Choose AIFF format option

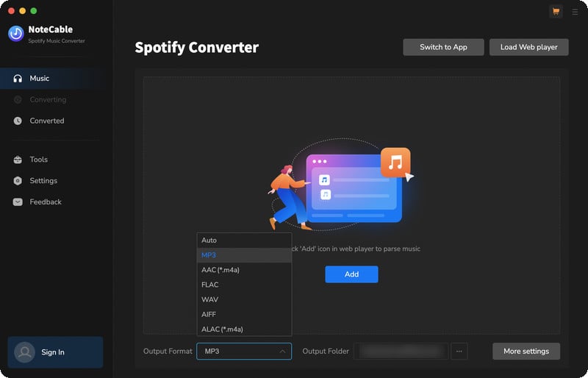tap(244, 315)
